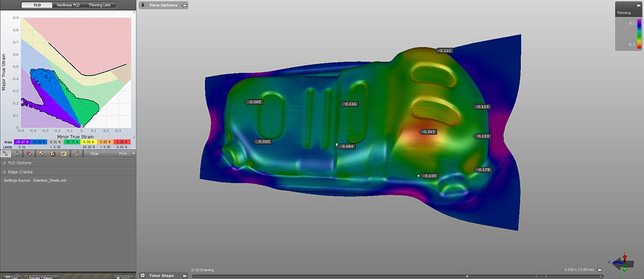Click the -0.263 thinning label
The height and width of the screenshot is (279, 644).
428,132
